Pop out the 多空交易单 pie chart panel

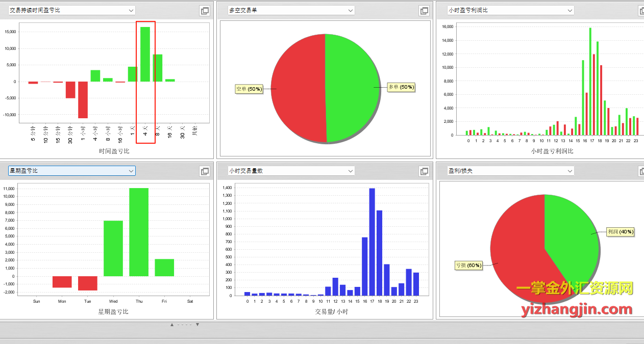tap(424, 11)
